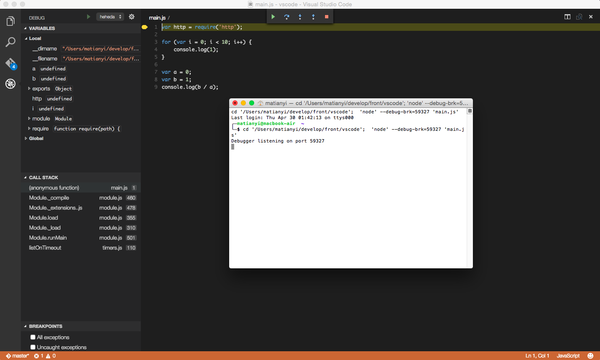This screenshot has width=600, height=360.
Task: Click the master branch indicator
Action: click(x=17, y=356)
